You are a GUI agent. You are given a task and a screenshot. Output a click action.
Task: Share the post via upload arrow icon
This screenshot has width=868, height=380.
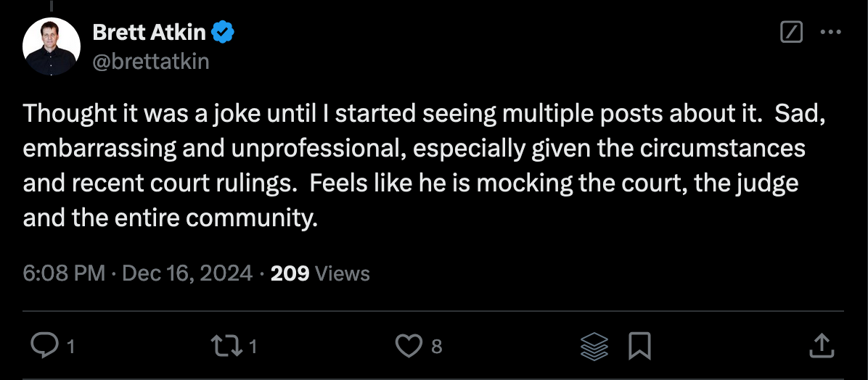pos(820,346)
